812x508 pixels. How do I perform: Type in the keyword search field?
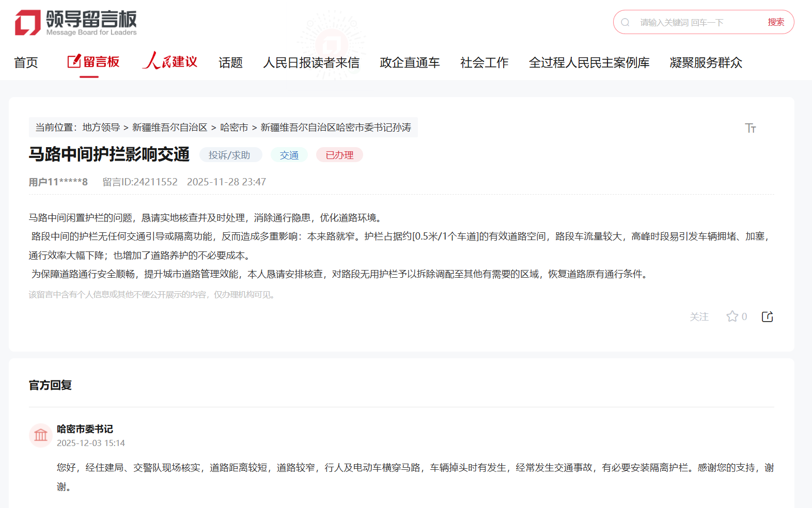click(697, 22)
